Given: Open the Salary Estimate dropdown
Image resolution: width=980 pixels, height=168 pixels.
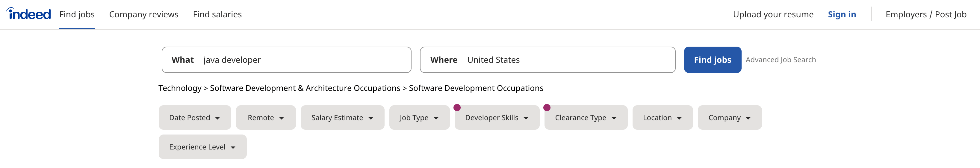Looking at the screenshot, I should (342, 118).
